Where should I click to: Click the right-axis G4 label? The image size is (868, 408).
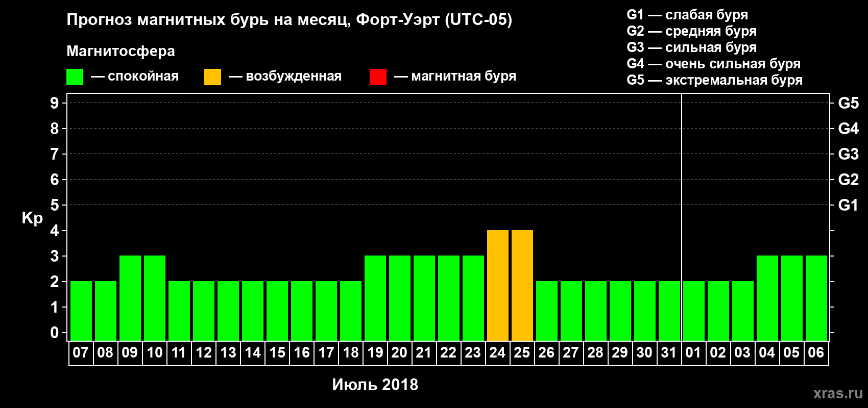(849, 129)
